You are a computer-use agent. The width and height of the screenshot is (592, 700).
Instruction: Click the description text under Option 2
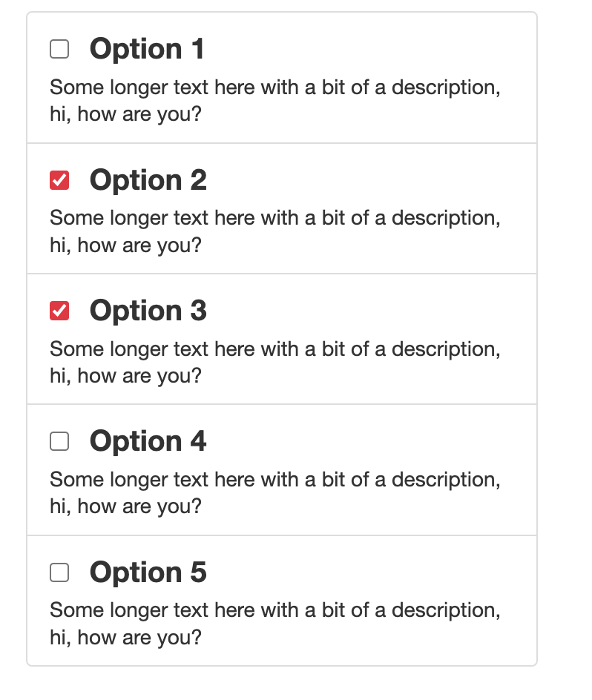274,231
